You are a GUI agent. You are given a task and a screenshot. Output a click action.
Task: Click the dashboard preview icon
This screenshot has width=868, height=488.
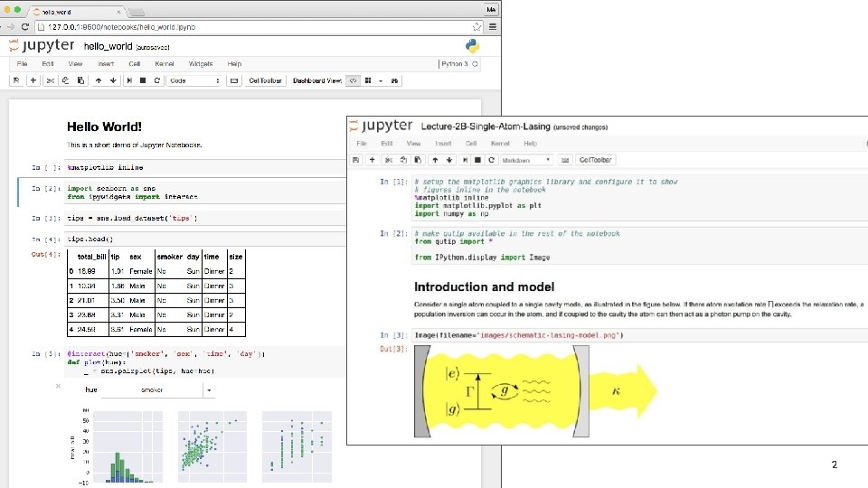(x=395, y=80)
